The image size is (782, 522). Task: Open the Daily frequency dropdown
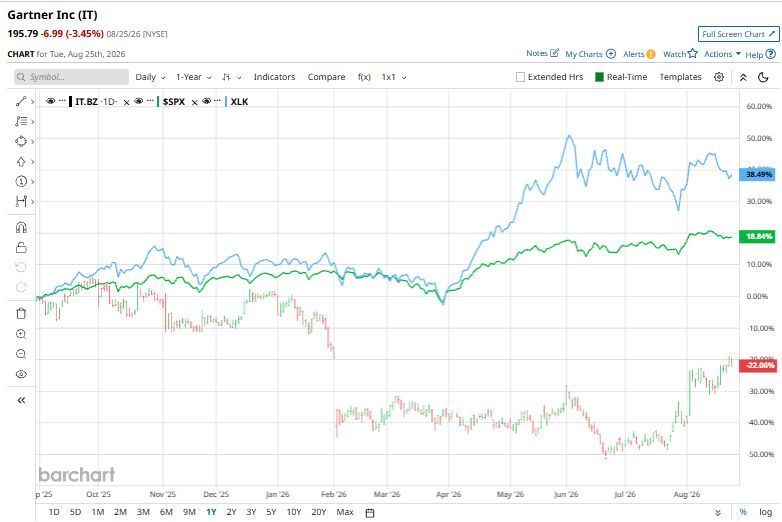pyautogui.click(x=150, y=77)
